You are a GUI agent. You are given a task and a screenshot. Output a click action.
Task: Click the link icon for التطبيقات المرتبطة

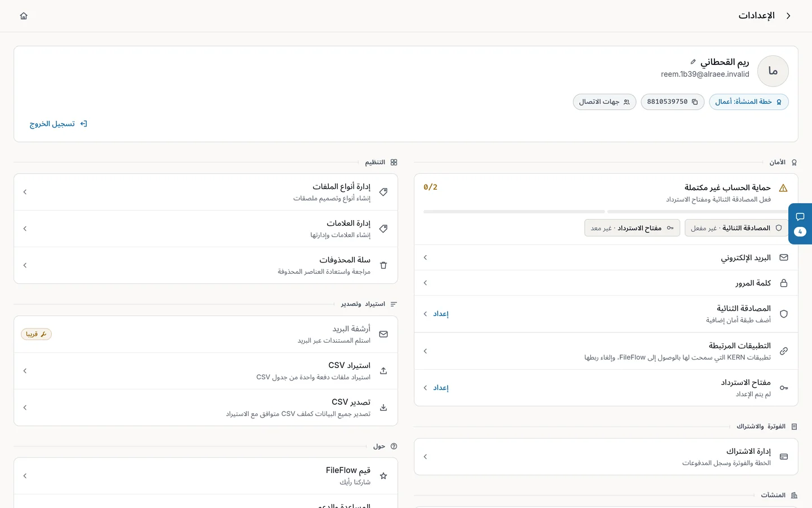pyautogui.click(x=783, y=351)
